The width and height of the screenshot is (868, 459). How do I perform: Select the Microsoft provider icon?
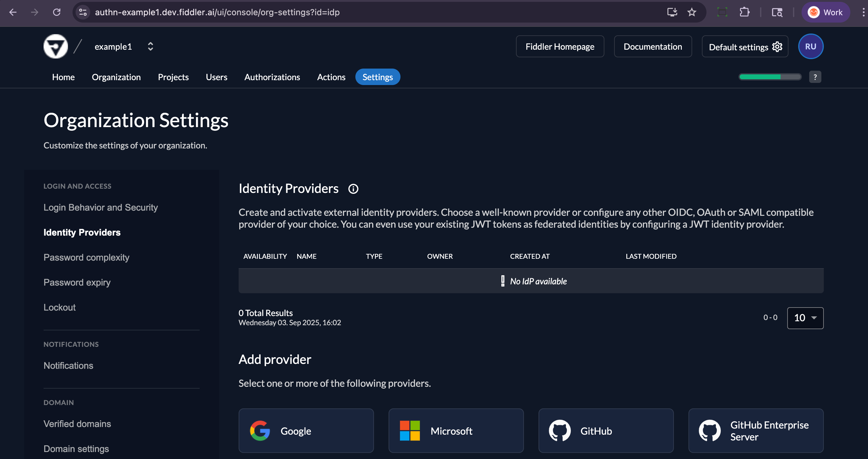pos(409,430)
